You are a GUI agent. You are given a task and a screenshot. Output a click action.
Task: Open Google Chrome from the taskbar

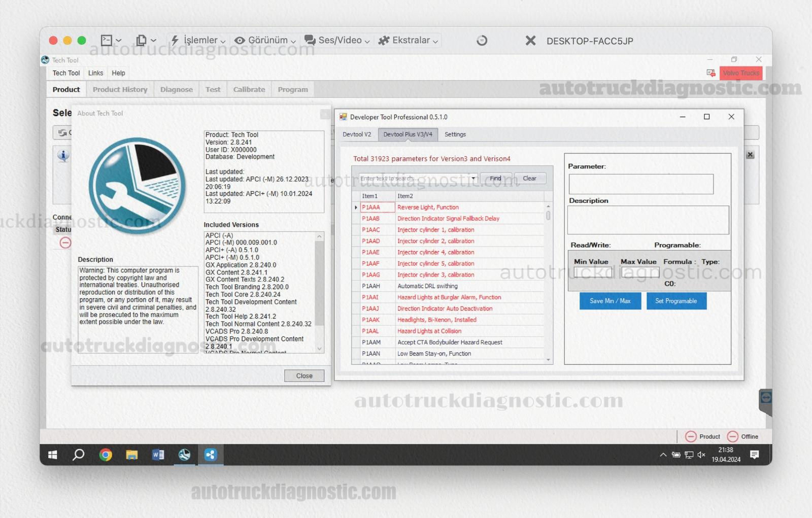tap(105, 455)
